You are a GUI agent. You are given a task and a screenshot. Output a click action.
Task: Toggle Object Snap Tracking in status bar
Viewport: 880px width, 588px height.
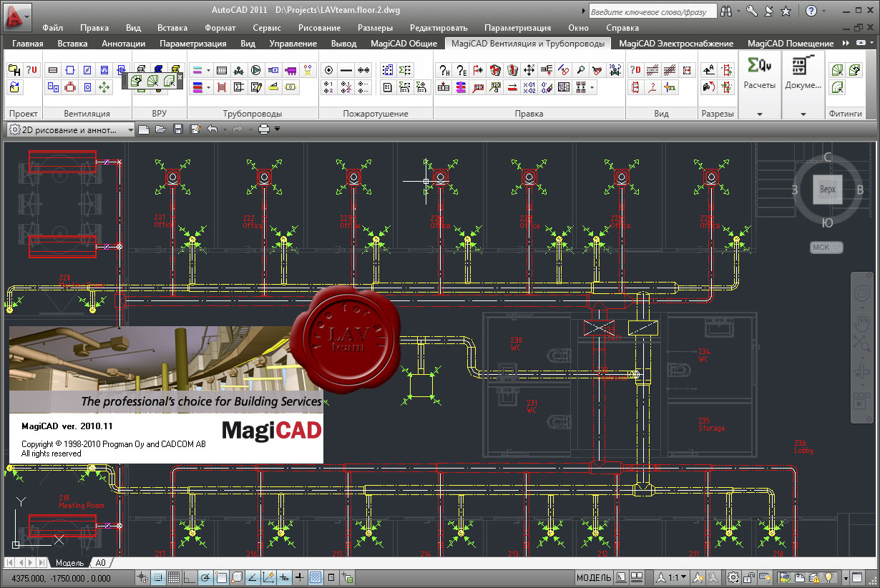tap(253, 577)
